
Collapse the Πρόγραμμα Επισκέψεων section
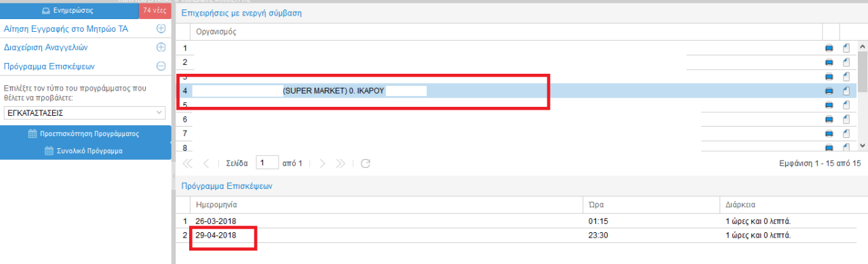tap(161, 66)
